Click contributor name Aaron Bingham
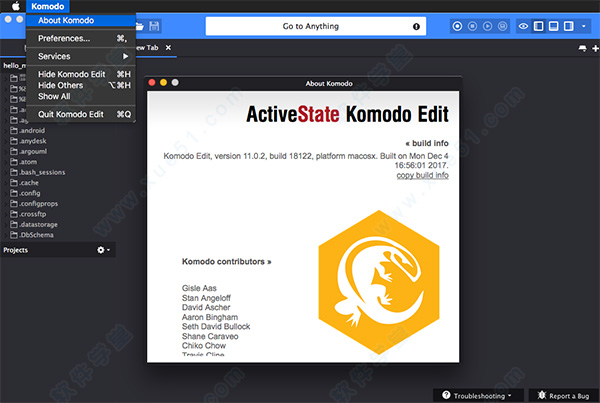This screenshot has width=600, height=403. point(210,317)
